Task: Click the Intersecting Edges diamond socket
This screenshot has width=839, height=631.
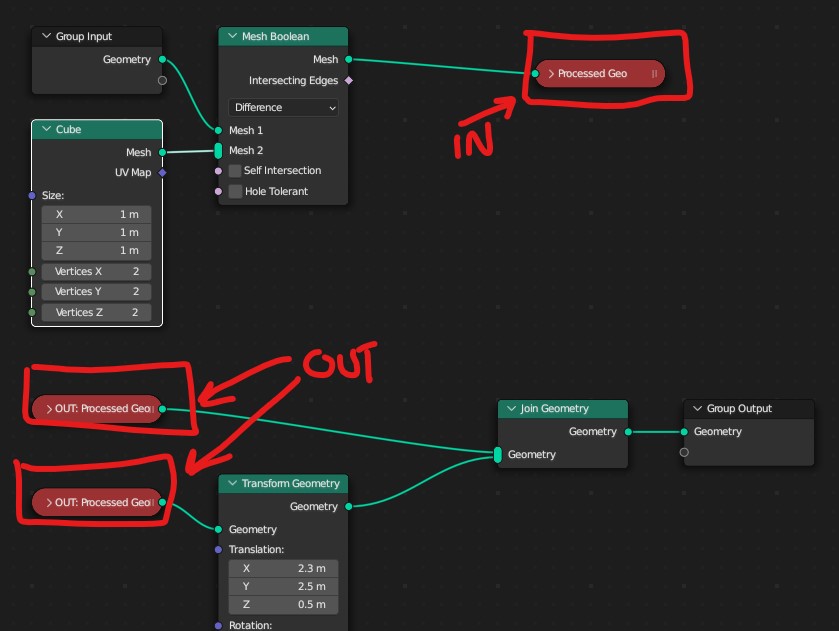Action: pyautogui.click(x=349, y=80)
